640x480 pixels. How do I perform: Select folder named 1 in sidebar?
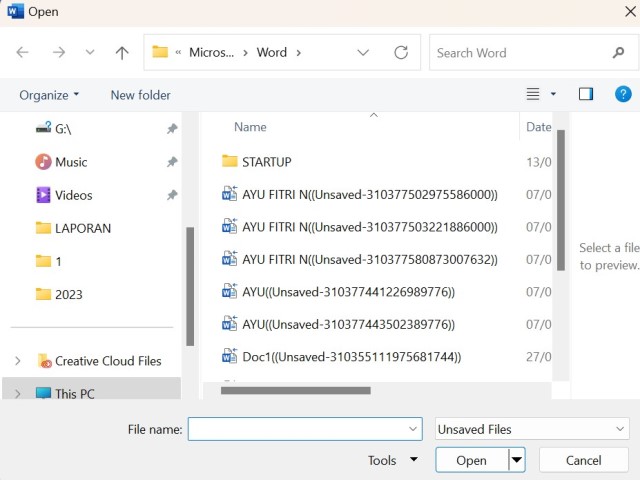(58, 261)
